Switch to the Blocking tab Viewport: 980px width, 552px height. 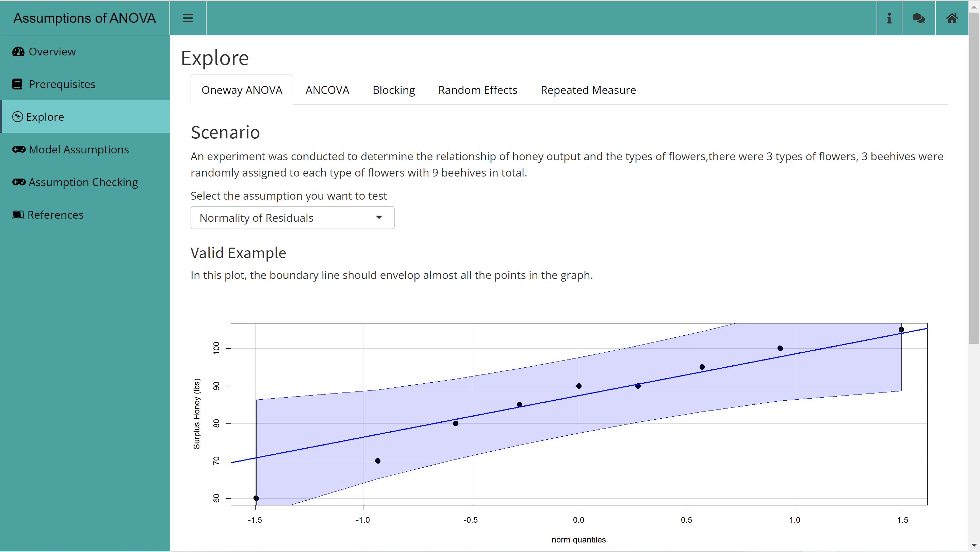[394, 90]
